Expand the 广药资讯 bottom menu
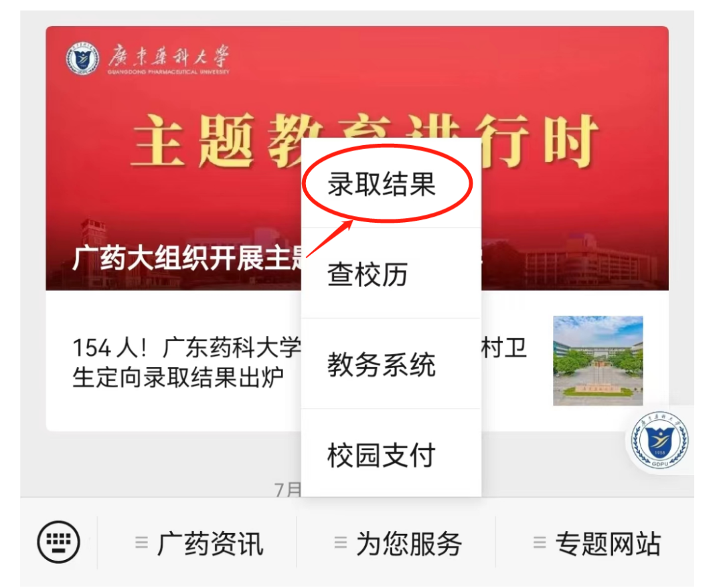The height and width of the screenshot is (588, 723). coord(197,543)
